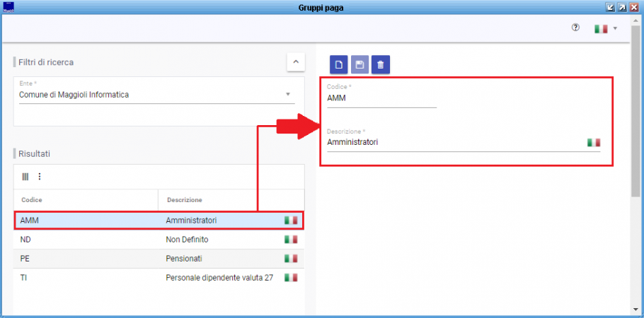This screenshot has height=318, width=644.
Task: Close the Gruppi paga window
Action: click(x=633, y=7)
